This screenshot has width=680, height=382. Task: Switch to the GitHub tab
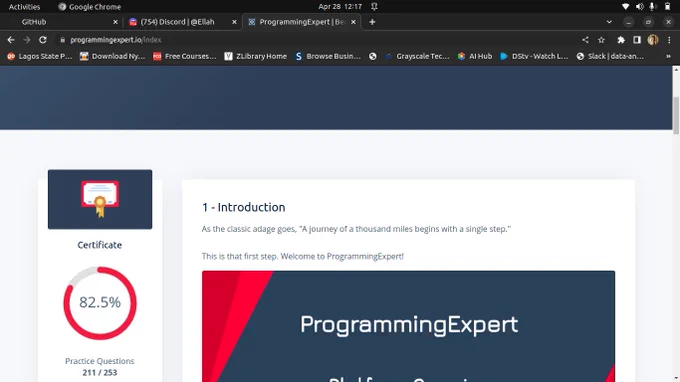62,22
